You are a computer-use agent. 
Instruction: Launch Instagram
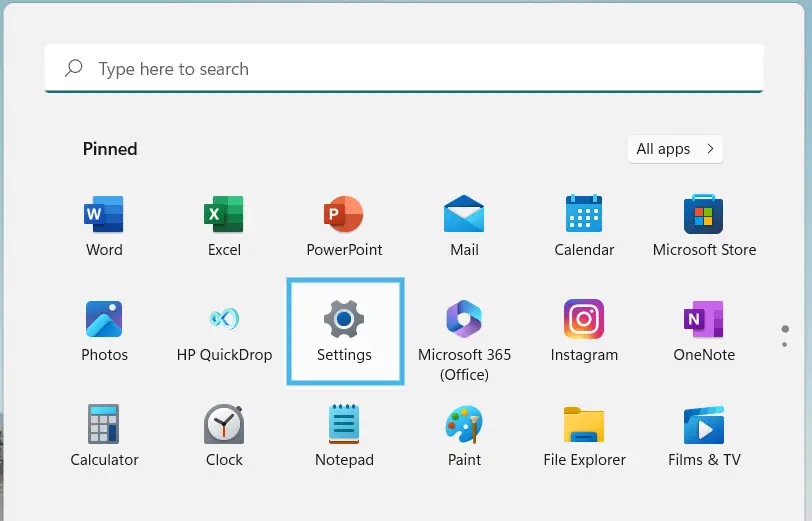(584, 331)
